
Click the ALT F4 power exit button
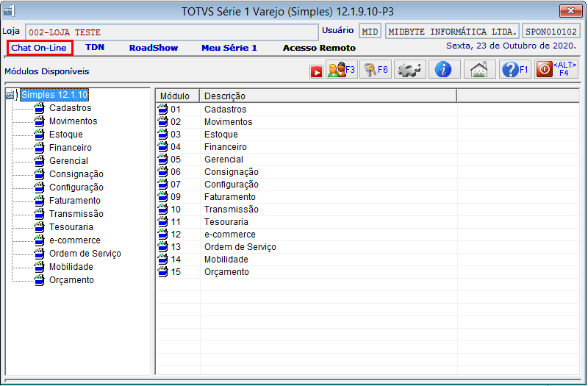tap(556, 69)
